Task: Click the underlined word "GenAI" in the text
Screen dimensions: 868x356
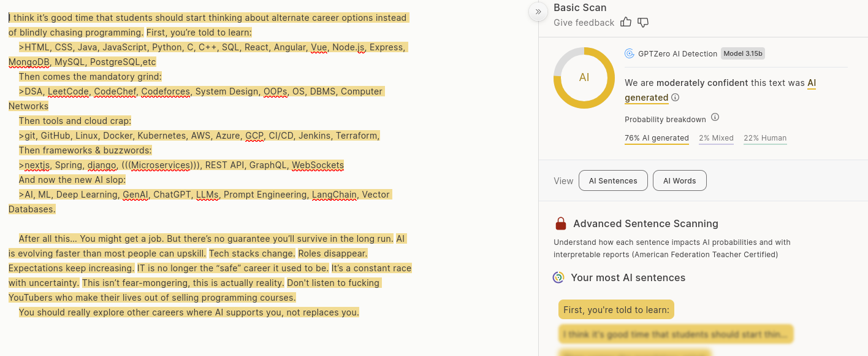Action: (x=135, y=195)
